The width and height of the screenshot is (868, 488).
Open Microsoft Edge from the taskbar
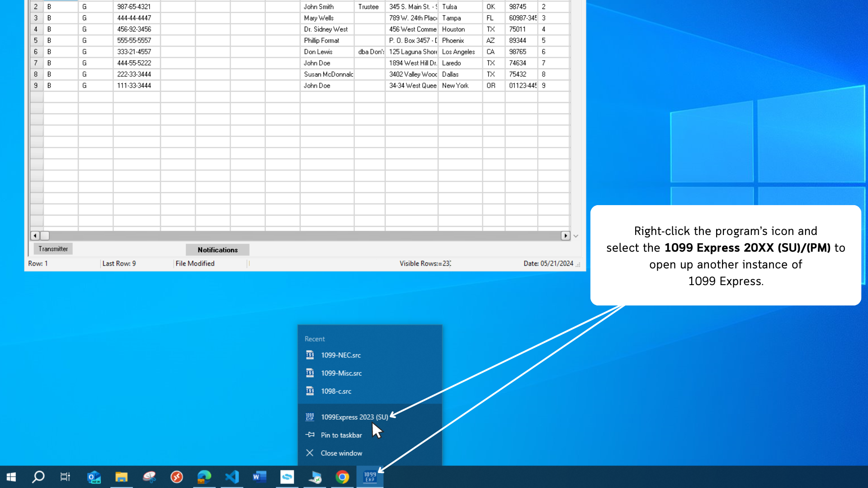point(204,477)
